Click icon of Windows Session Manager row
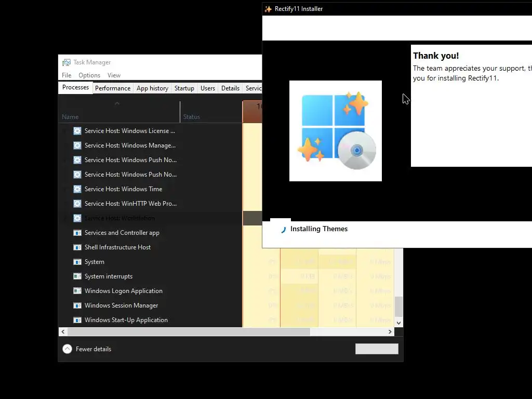 tap(77, 305)
